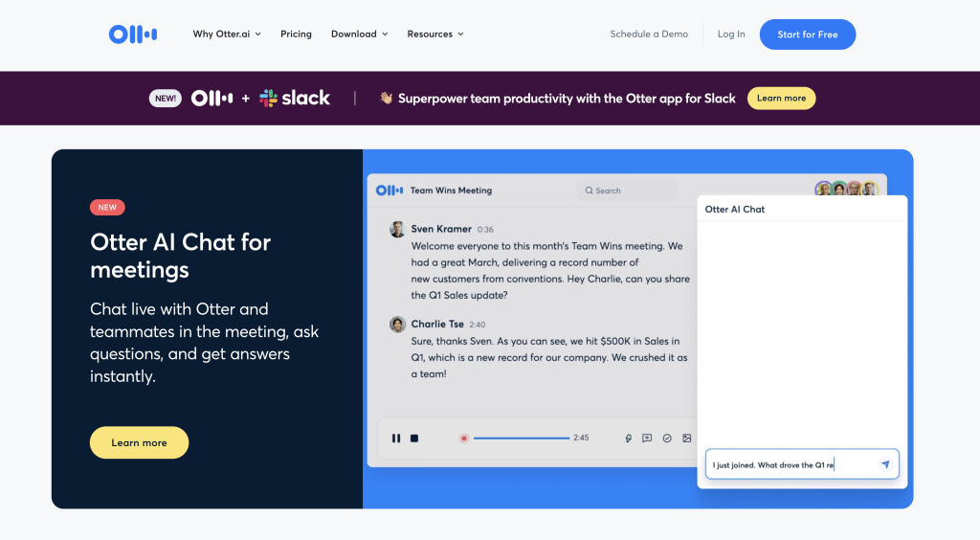Select the Search field in meeting window
This screenshot has width=980, height=540.
click(627, 191)
